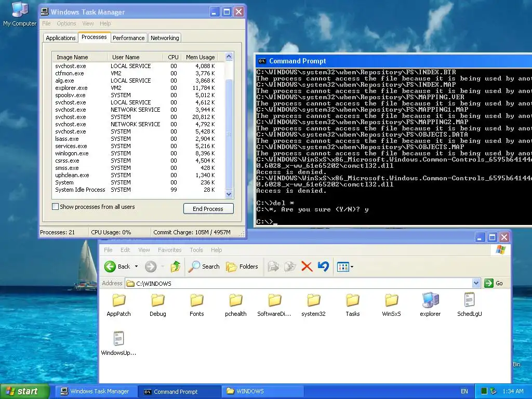Switch to the Applications tab
532x399 pixels.
tap(61, 37)
